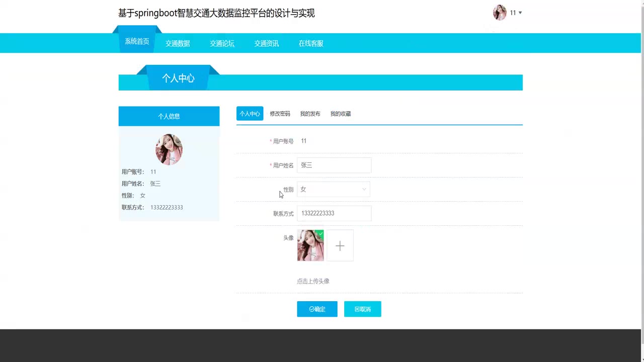Click the uploaded 头像 image thumbnail
This screenshot has height=362, width=644.
310,246
